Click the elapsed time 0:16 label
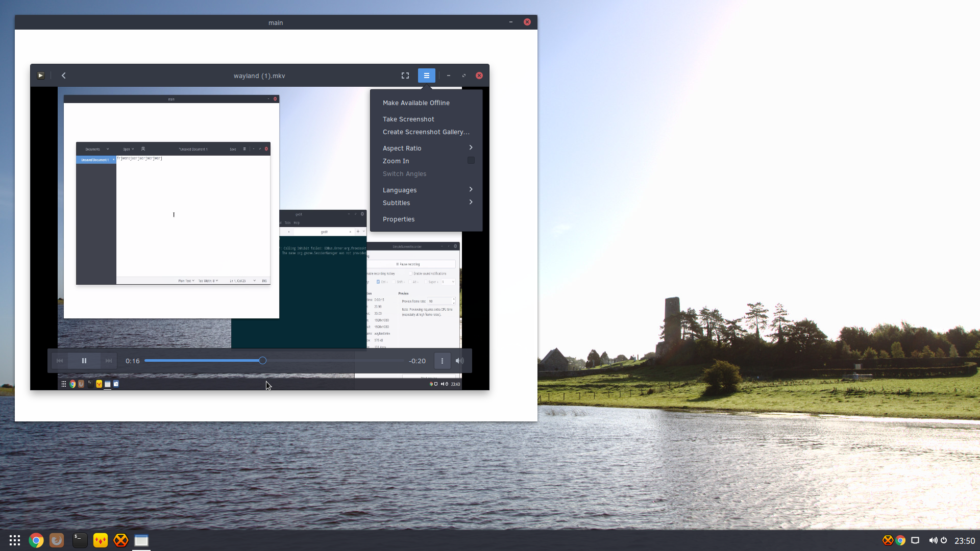This screenshot has width=980, height=551. [x=133, y=361]
